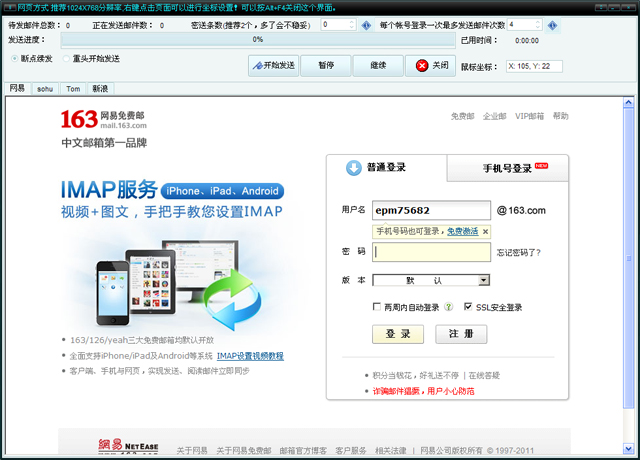Decrease the per-login send count spinner
Image resolution: width=640 pixels, height=460 pixels.
coord(538,28)
